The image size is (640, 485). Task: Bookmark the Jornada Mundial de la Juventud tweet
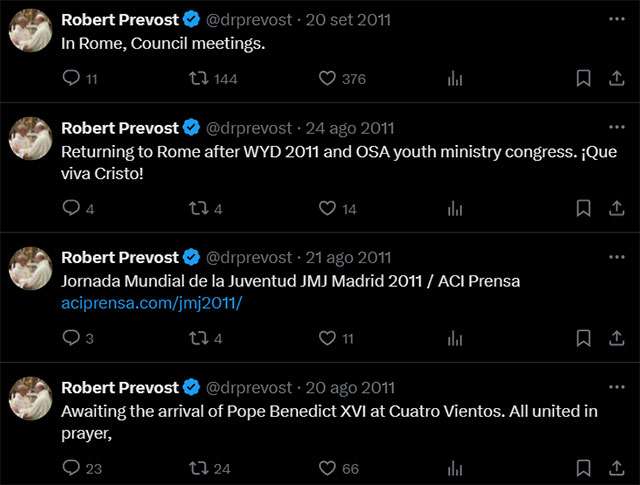click(x=583, y=338)
